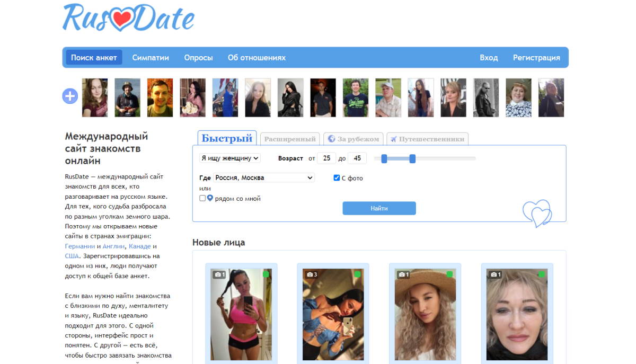Expand the 'Россия, Москва' location dropdown
This screenshot has width=636, height=364.
click(x=264, y=178)
